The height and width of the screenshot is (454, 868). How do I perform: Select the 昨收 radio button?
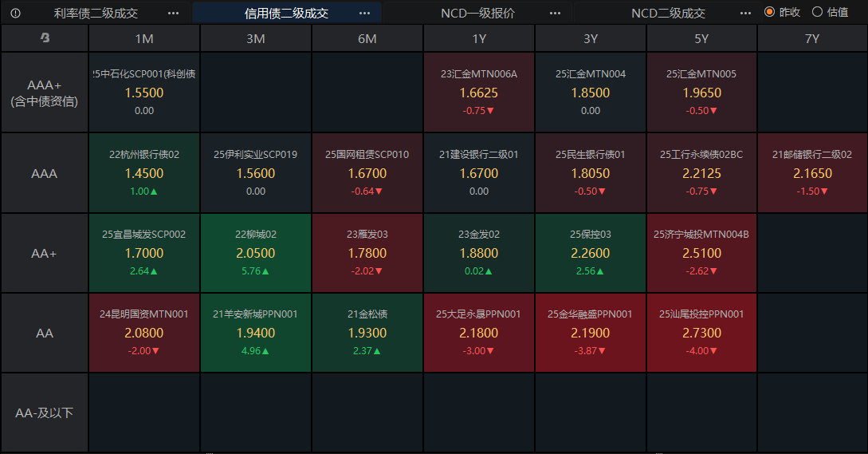[769, 12]
